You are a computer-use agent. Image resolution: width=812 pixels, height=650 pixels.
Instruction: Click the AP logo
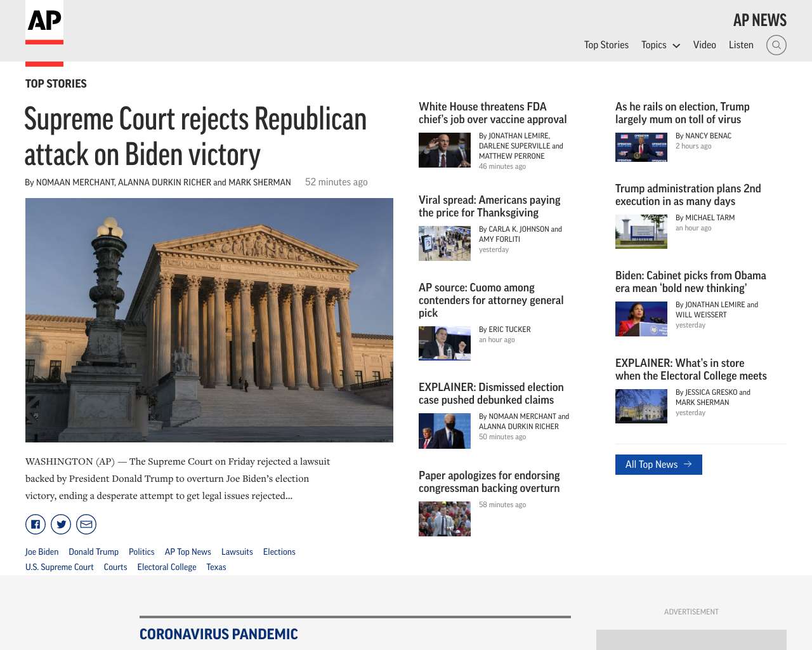(44, 22)
